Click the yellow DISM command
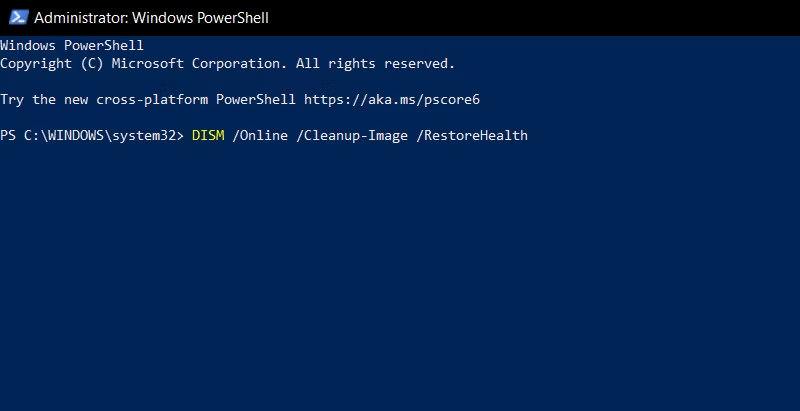Screen dimensions: 800x411 (208, 136)
